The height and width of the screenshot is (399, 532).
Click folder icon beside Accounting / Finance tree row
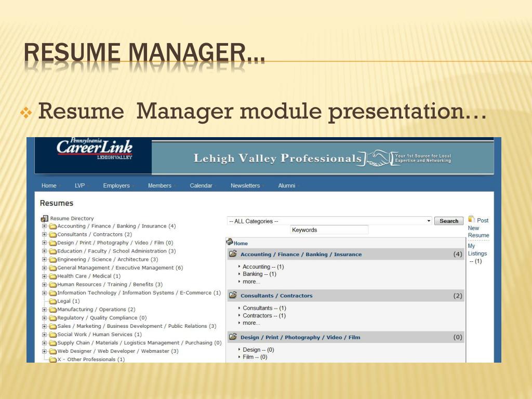(52, 227)
